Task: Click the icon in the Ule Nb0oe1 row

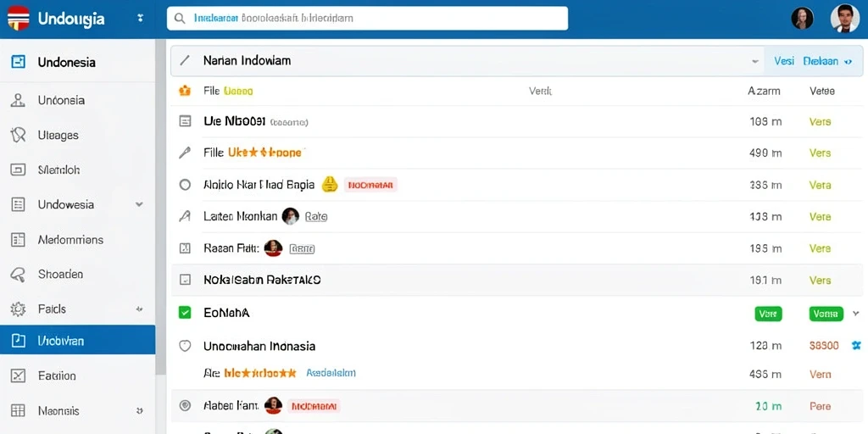Action: coord(185,121)
